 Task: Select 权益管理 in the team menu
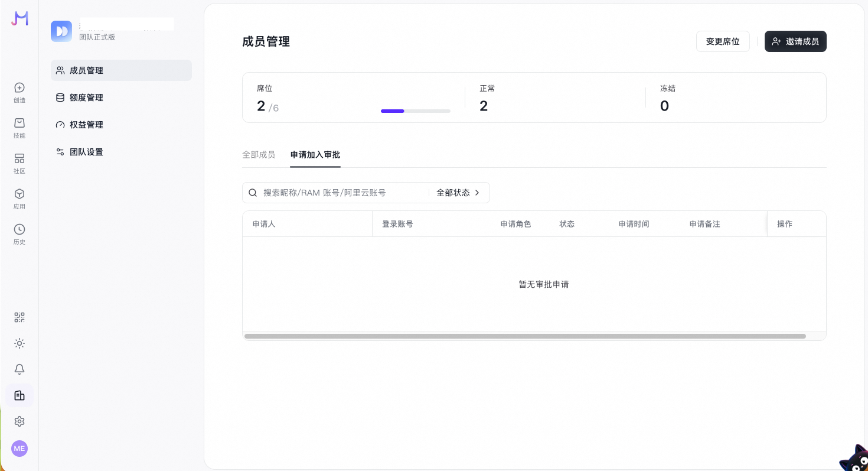(x=121, y=125)
